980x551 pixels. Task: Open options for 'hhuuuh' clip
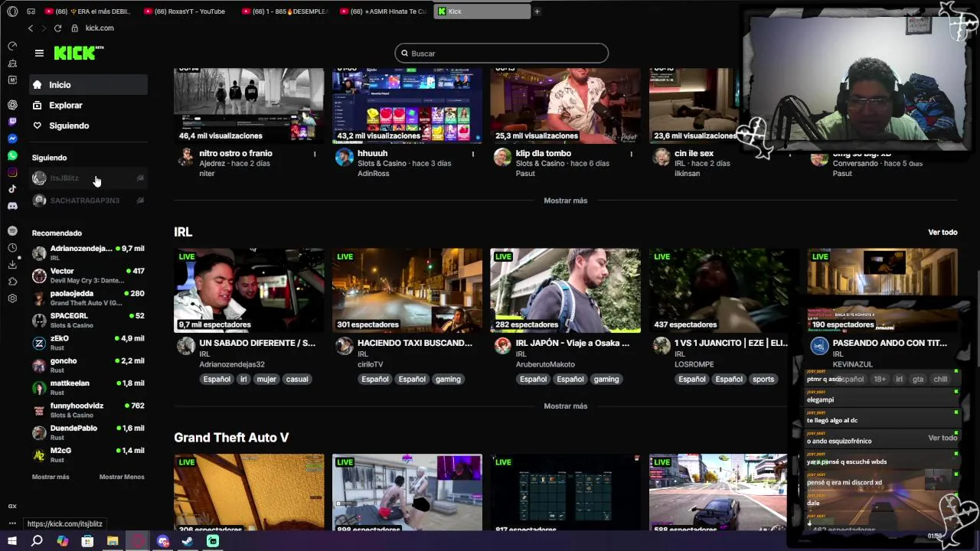pos(473,154)
